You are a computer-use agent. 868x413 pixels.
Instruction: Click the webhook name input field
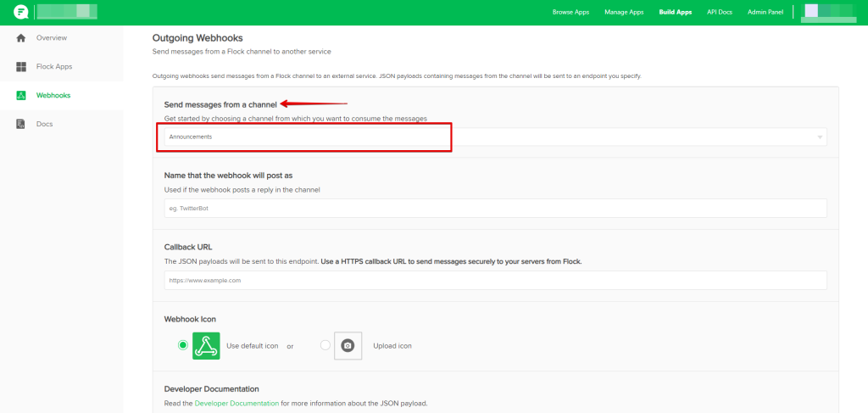[495, 209]
